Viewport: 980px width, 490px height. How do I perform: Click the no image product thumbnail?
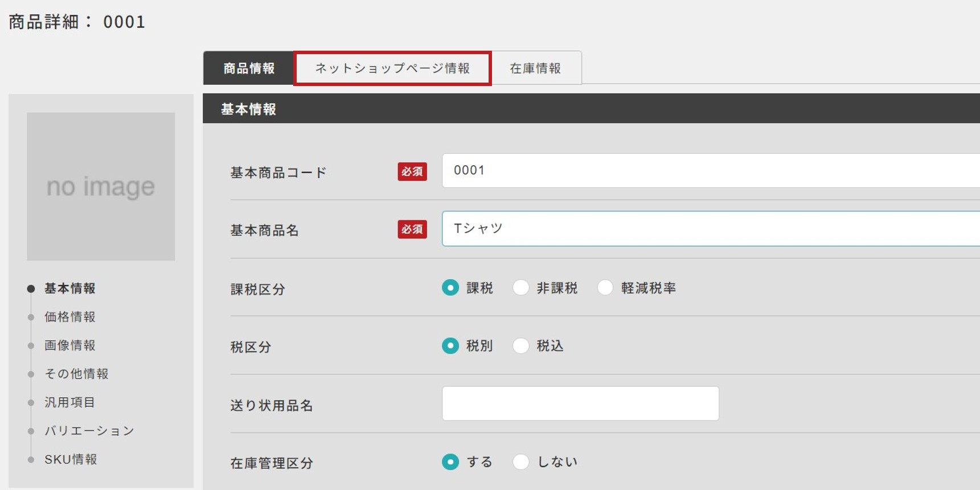pos(101,186)
